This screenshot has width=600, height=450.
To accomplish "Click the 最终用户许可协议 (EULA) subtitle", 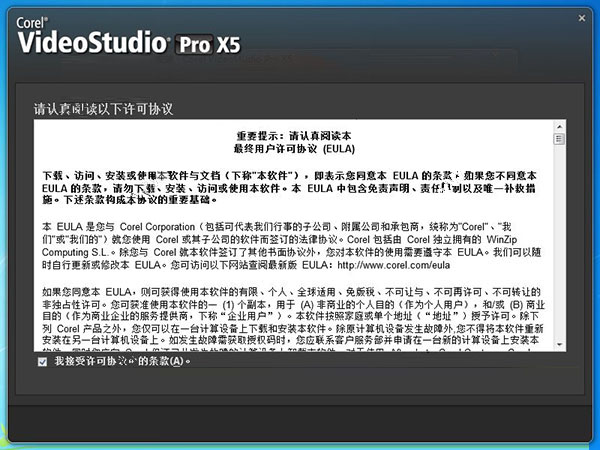I will click(294, 149).
